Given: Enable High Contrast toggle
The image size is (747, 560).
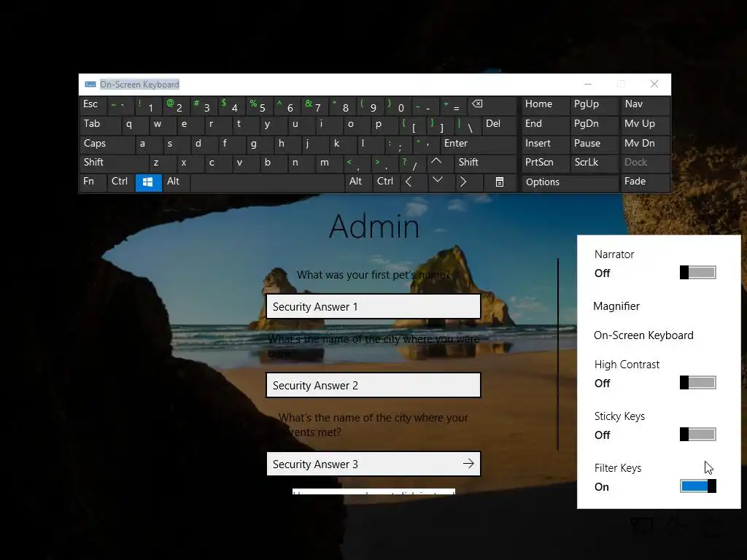Looking at the screenshot, I should pyautogui.click(x=697, y=382).
